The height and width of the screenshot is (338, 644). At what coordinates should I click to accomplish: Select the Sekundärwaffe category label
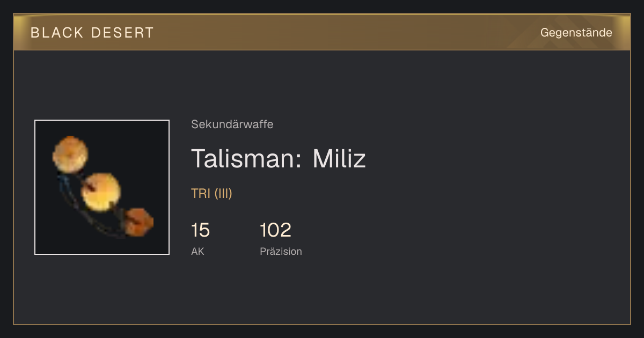click(232, 124)
